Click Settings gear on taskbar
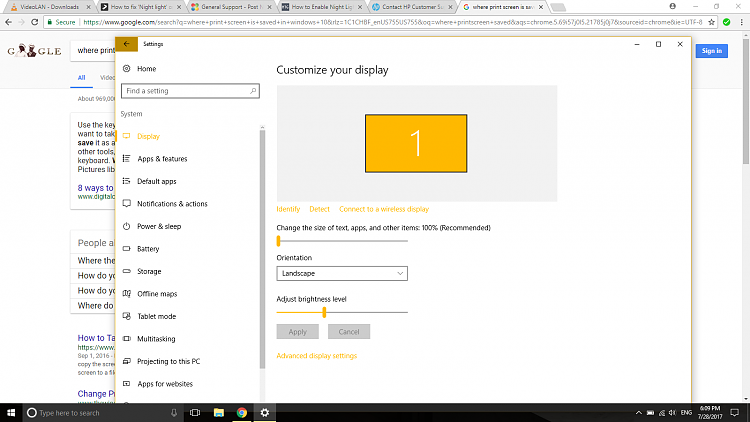The image size is (750, 422). pyautogui.click(x=265, y=412)
